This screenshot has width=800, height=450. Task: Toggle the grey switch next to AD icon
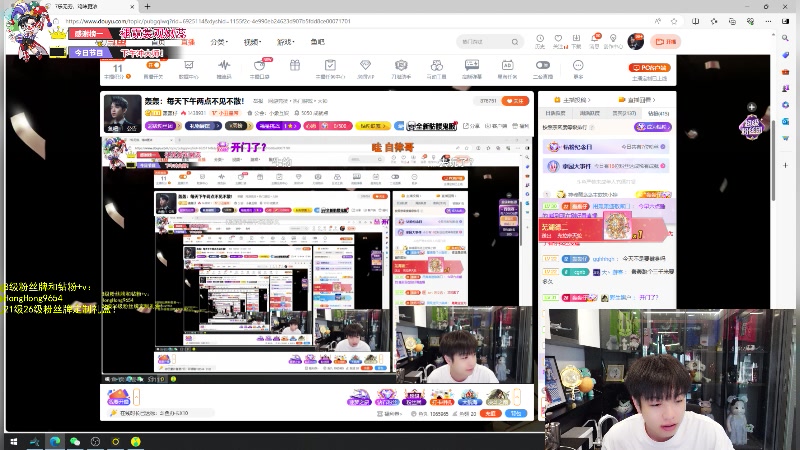(x=542, y=65)
